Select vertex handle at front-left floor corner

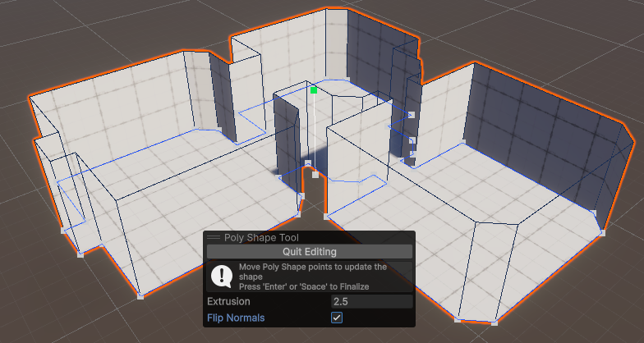[139, 295]
